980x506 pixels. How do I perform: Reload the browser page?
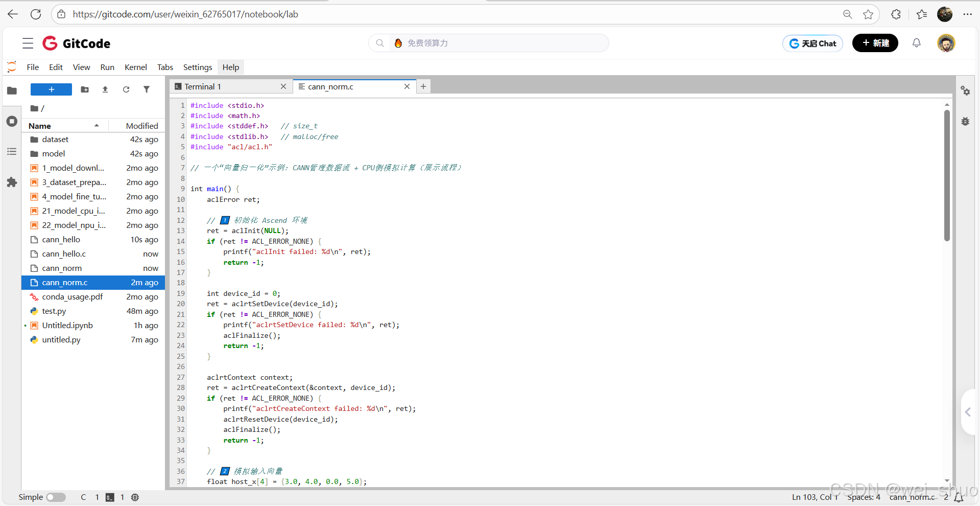coord(36,14)
